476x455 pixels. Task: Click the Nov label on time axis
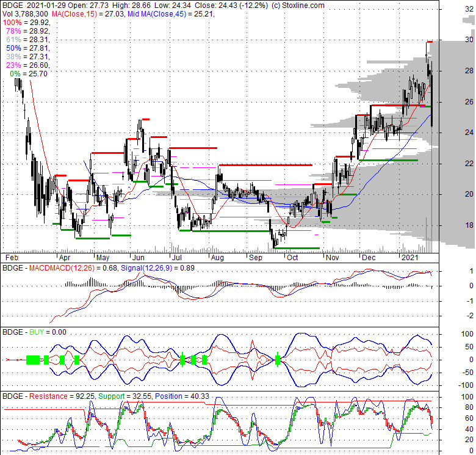(x=333, y=258)
